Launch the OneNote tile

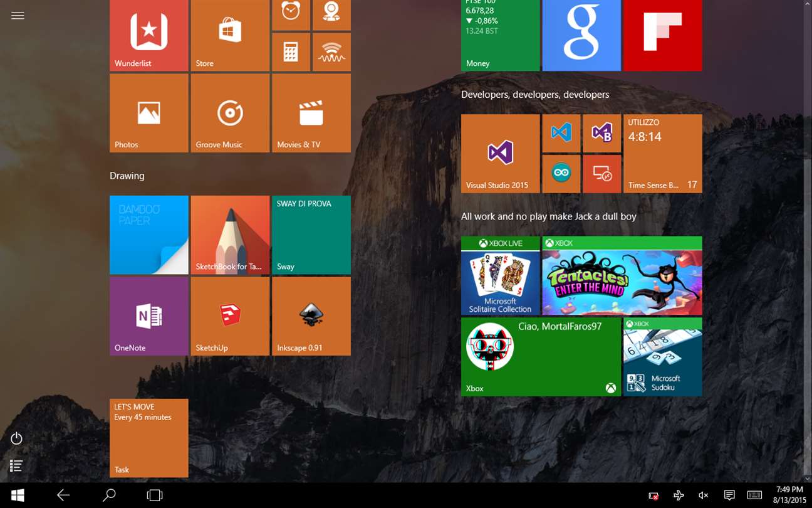coord(149,316)
